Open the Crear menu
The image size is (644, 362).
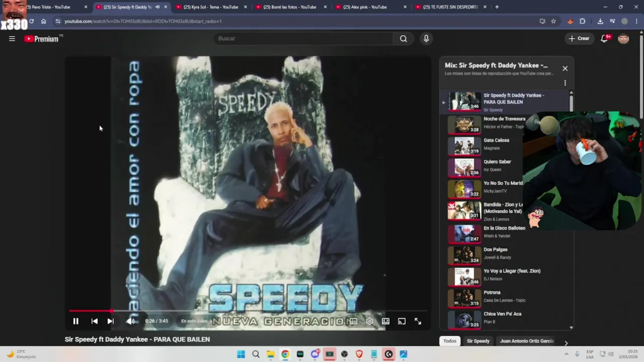579,39
